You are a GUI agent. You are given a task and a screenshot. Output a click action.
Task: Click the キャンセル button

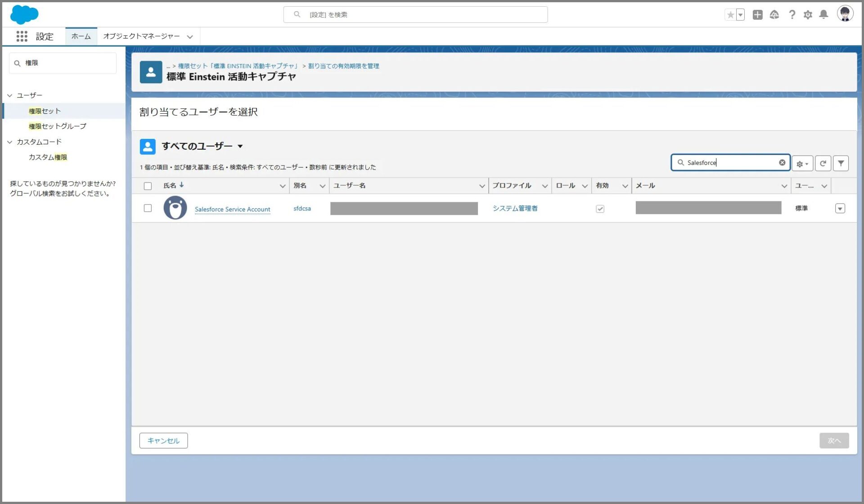[163, 441]
